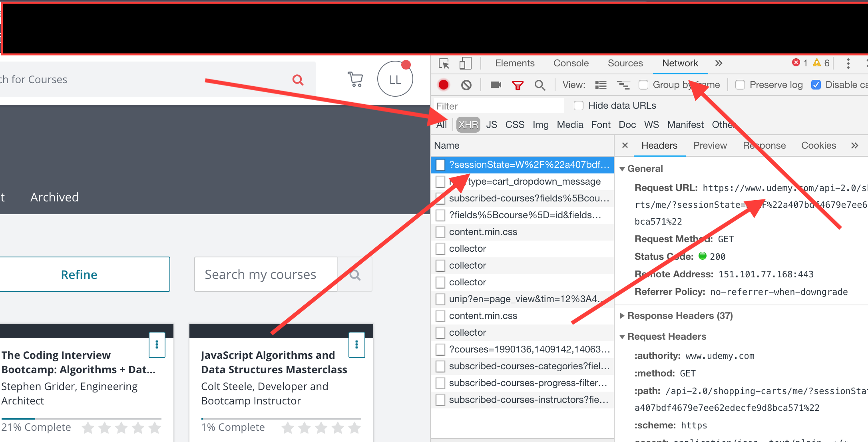Open the DevTools three-dot menu
Screen dimensions: 868x442
coord(848,63)
